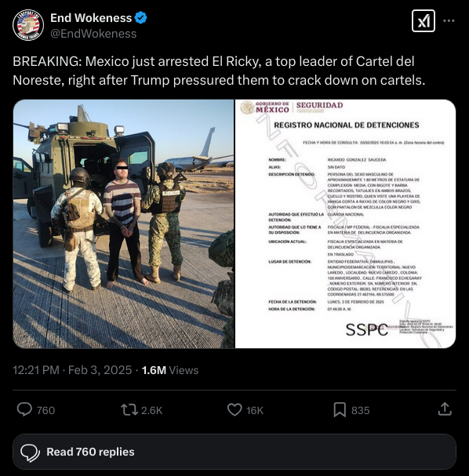Click the 835 bookmarks count

[x=360, y=410]
